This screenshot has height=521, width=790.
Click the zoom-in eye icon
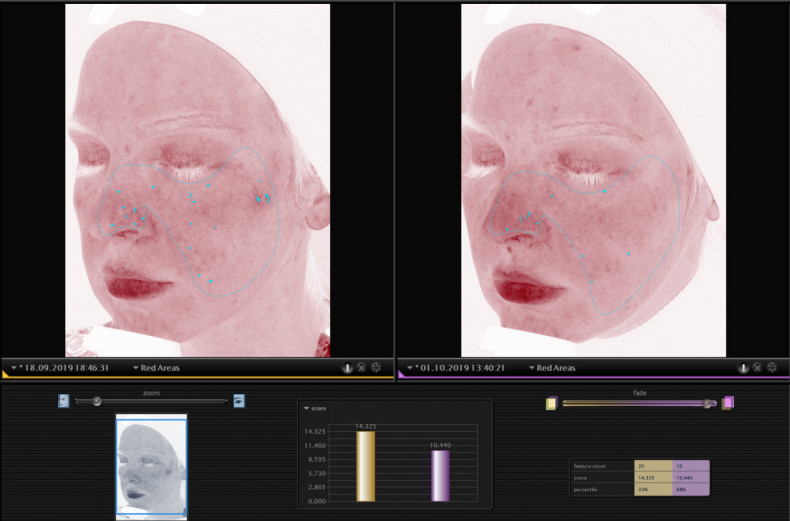239,401
